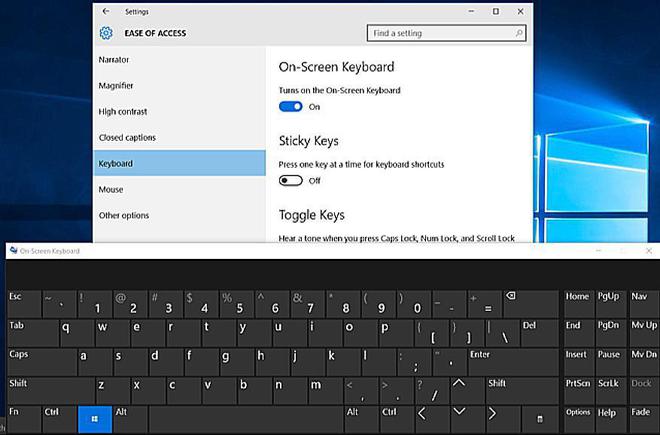Click the On-Screen Keyboard title bar icon
The image size is (660, 435).
pos(13,251)
